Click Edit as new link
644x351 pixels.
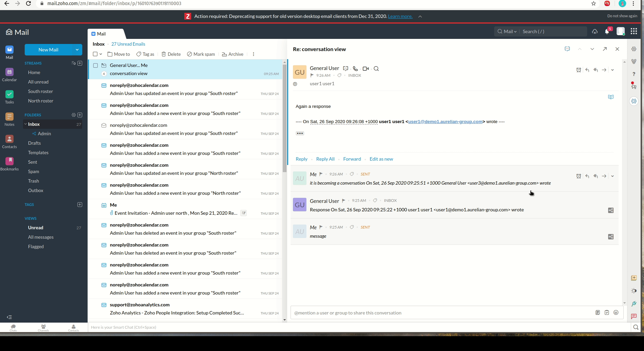pos(381,159)
